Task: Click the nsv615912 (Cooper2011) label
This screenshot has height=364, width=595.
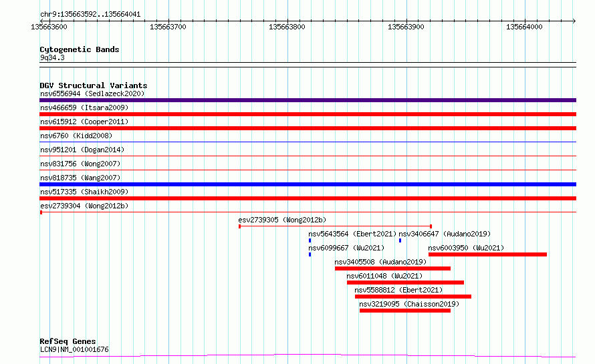Action: tap(84, 122)
